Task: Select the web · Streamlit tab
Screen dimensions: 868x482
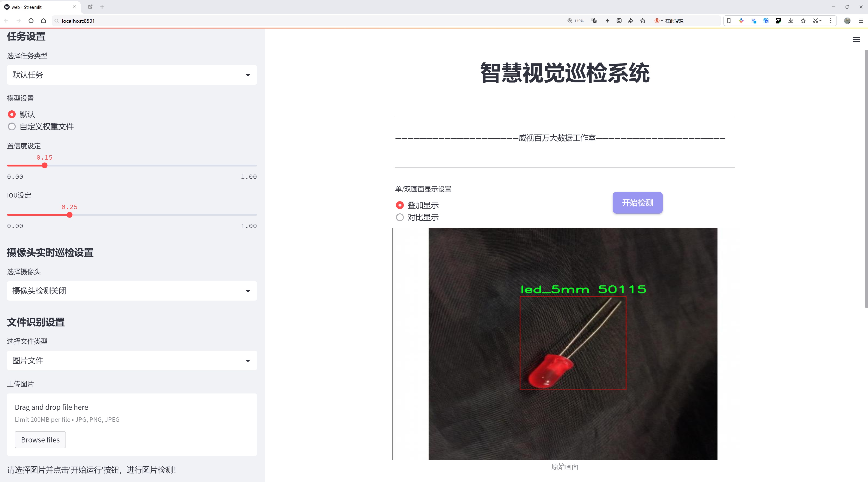Action: 40,7
